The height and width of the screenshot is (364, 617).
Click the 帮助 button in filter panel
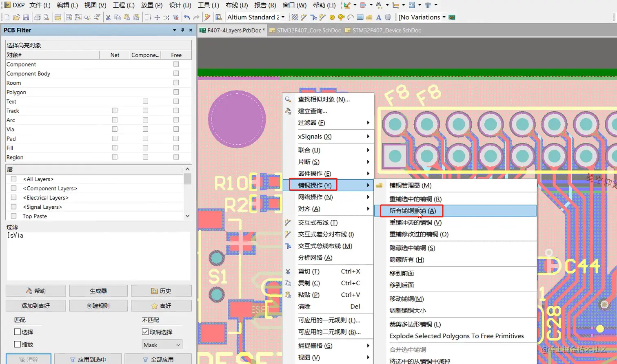[36, 291]
